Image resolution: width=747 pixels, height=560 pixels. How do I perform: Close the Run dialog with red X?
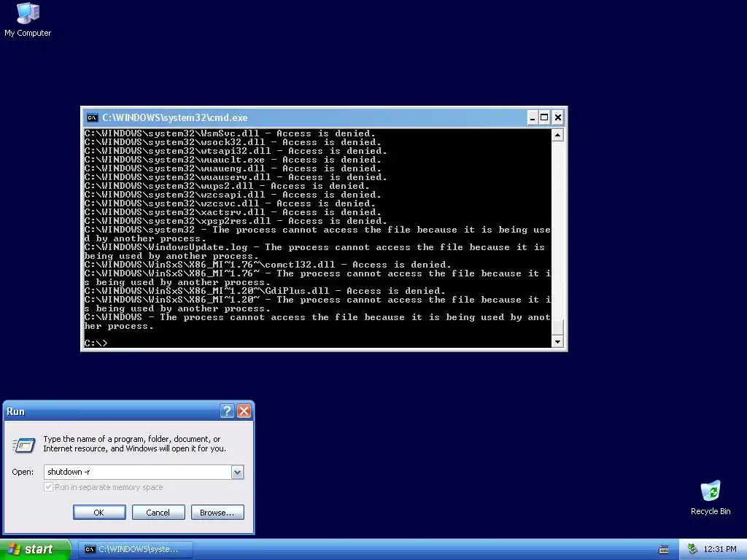(244, 411)
